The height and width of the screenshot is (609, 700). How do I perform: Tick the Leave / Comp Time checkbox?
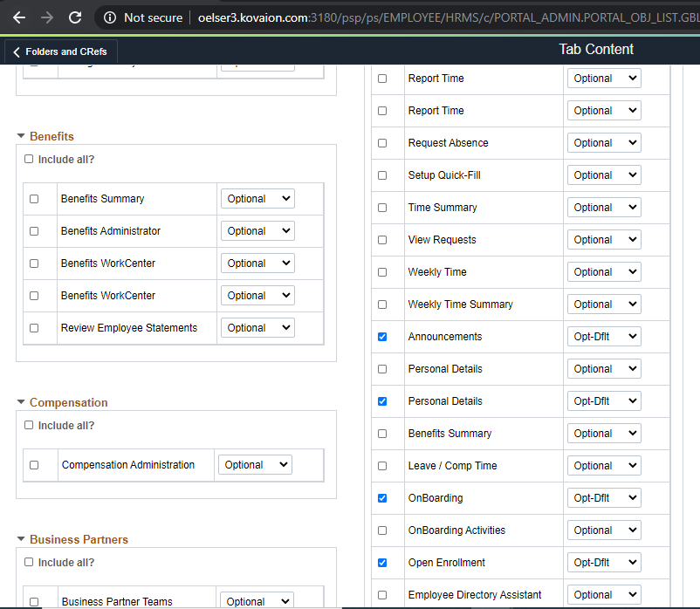[382, 466]
